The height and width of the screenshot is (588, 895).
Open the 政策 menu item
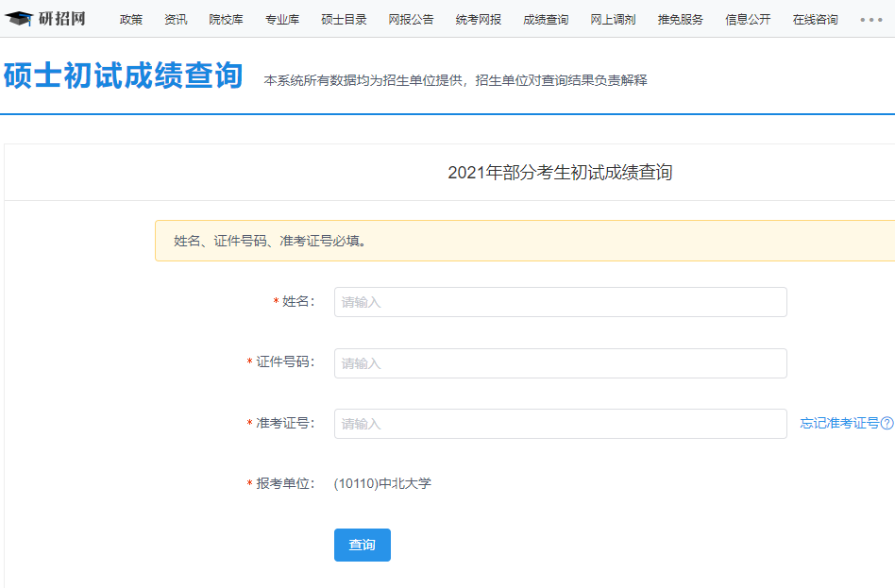pos(130,18)
